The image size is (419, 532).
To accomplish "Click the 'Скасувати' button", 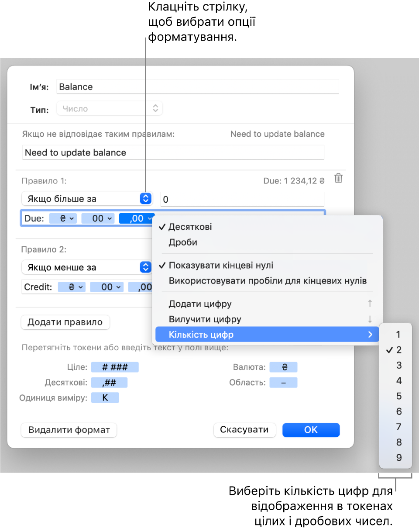I will 244,430.
